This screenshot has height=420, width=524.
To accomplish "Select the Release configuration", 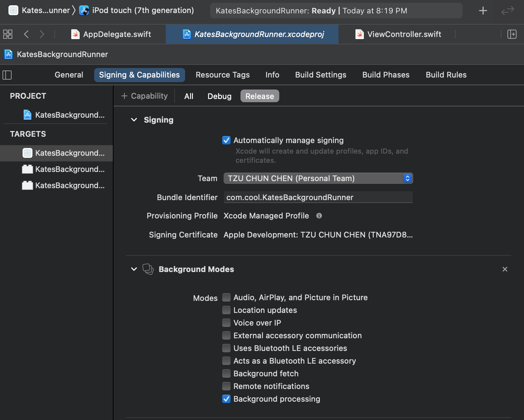I will [x=260, y=96].
